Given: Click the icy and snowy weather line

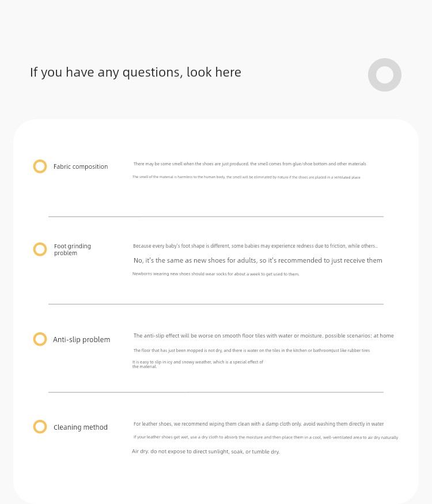Looking at the screenshot, I should 198,364.
